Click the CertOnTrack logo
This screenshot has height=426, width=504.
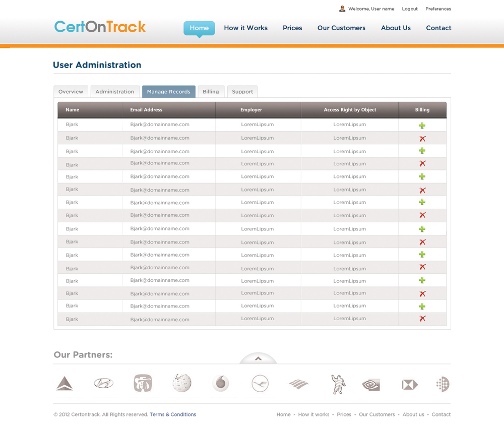click(100, 27)
